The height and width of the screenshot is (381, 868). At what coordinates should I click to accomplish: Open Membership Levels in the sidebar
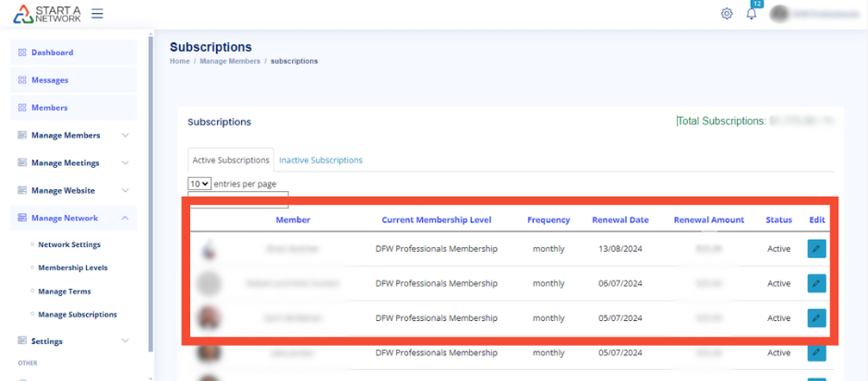click(x=72, y=268)
